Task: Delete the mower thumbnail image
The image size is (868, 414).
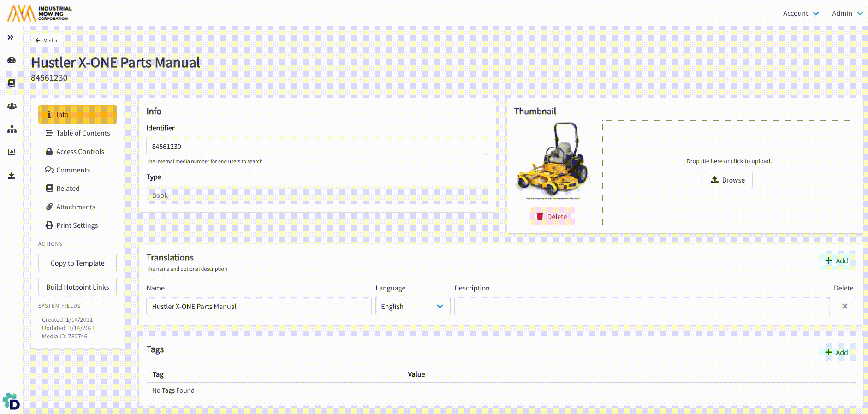Action: point(552,217)
